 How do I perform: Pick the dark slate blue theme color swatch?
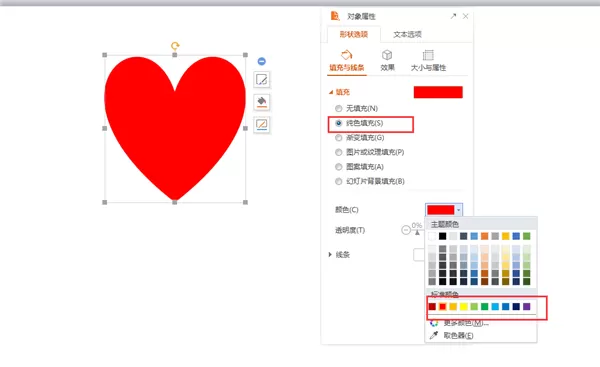pos(464,236)
